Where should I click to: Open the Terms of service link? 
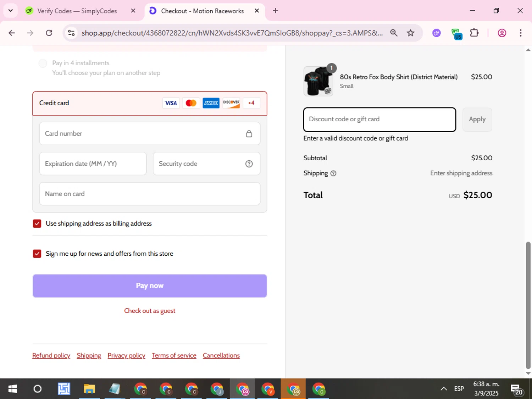pos(174,355)
